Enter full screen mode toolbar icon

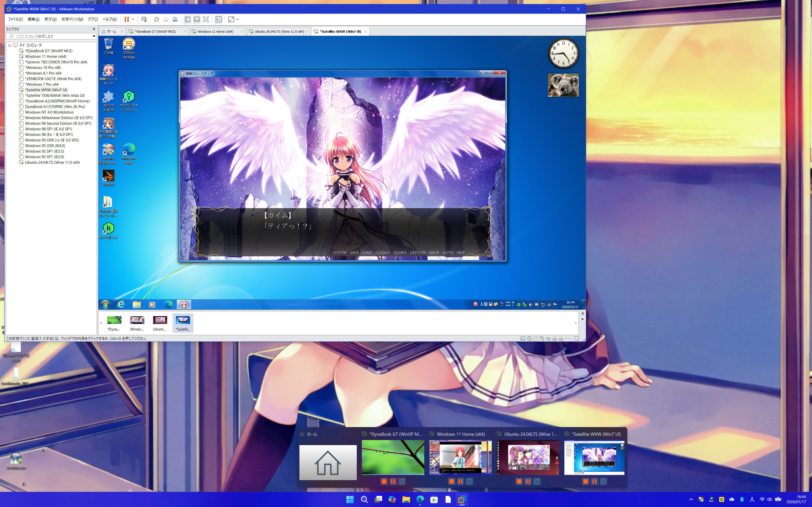tap(206, 20)
